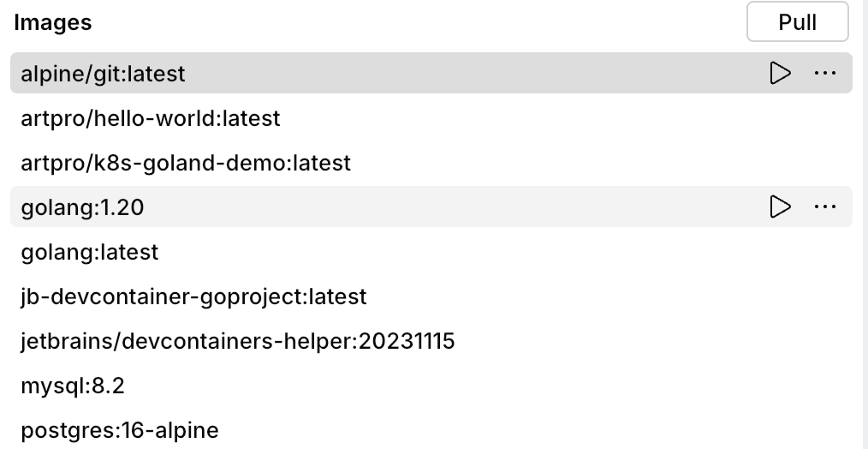Select artpro/hello-world:latest image
This screenshot has width=868, height=449.
click(x=151, y=118)
